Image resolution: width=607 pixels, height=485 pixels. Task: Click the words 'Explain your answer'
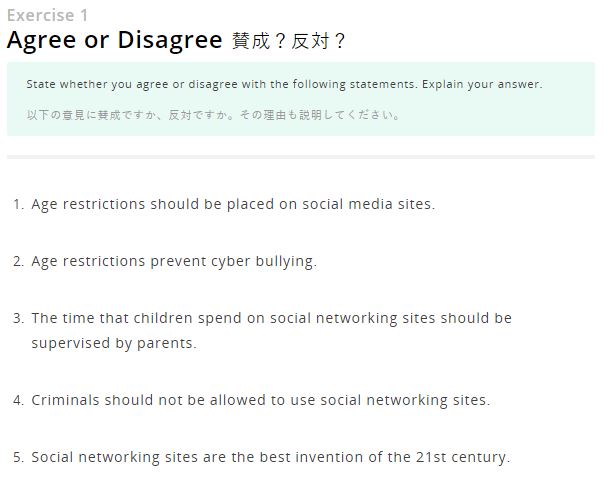tap(482, 84)
